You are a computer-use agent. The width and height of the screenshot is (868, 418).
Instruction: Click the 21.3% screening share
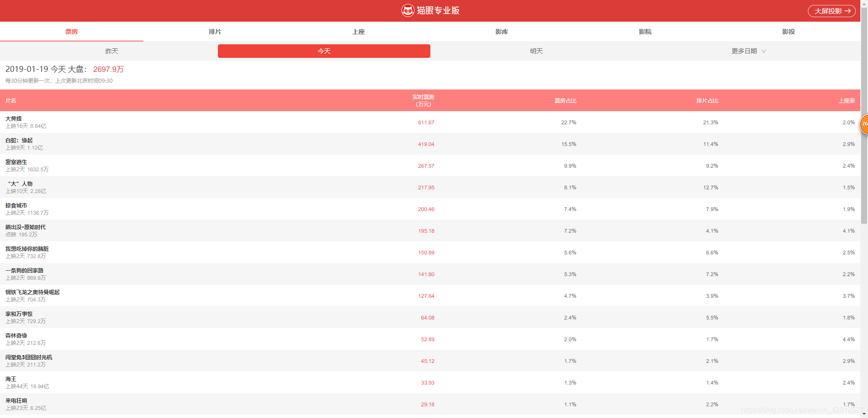tap(711, 122)
